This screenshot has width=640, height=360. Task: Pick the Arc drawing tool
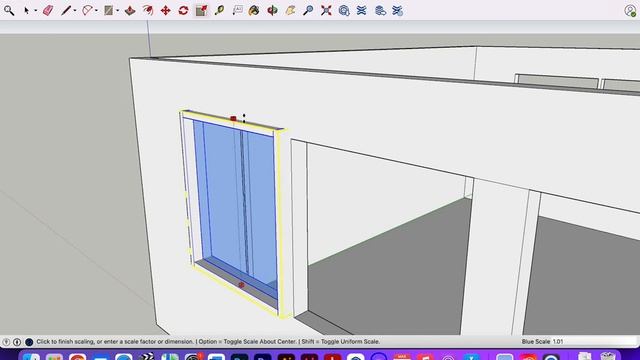point(87,11)
